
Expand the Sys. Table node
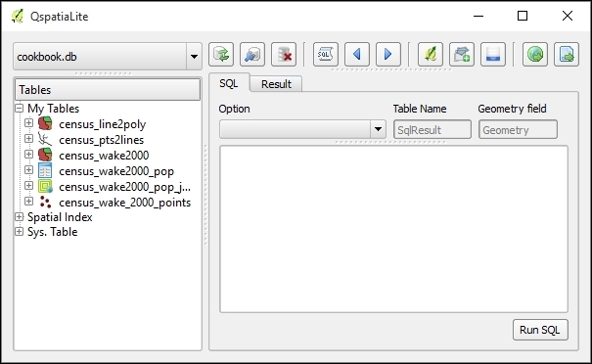pos(19,232)
